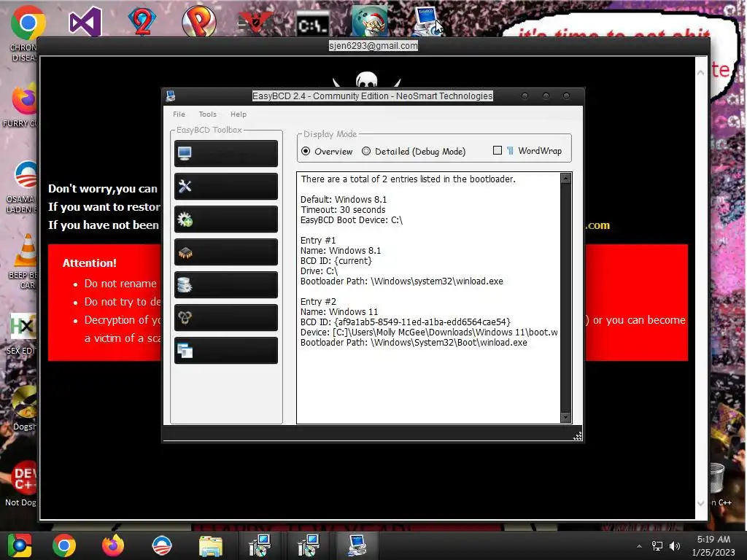The image size is (747, 560).
Task: Open View Settings button with monitor icon
Action: coord(226,153)
